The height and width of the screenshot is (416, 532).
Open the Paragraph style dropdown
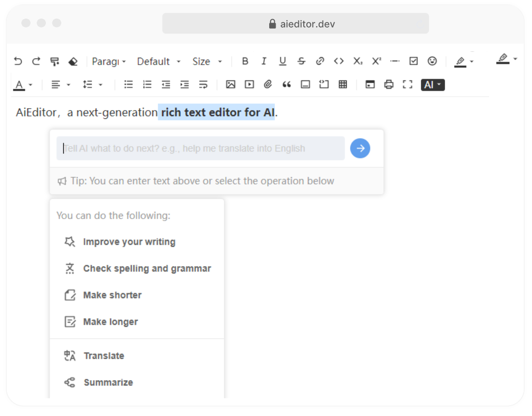point(109,61)
